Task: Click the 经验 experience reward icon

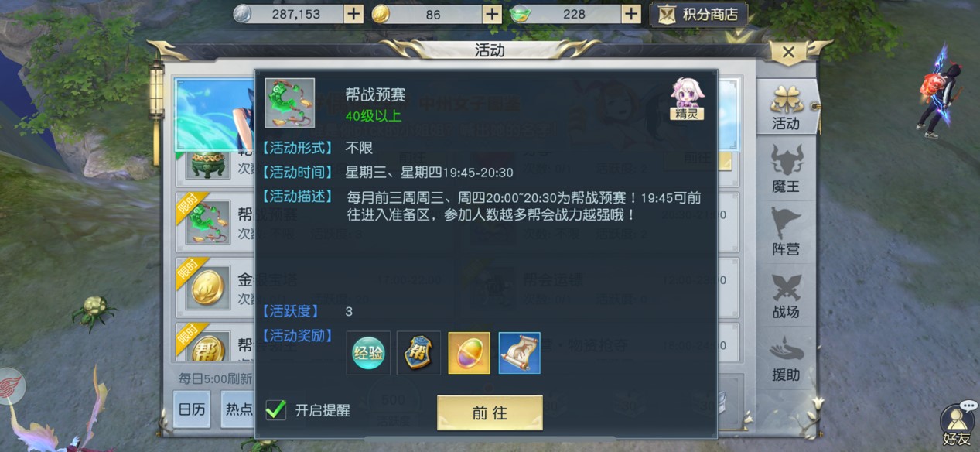Action: pos(368,353)
